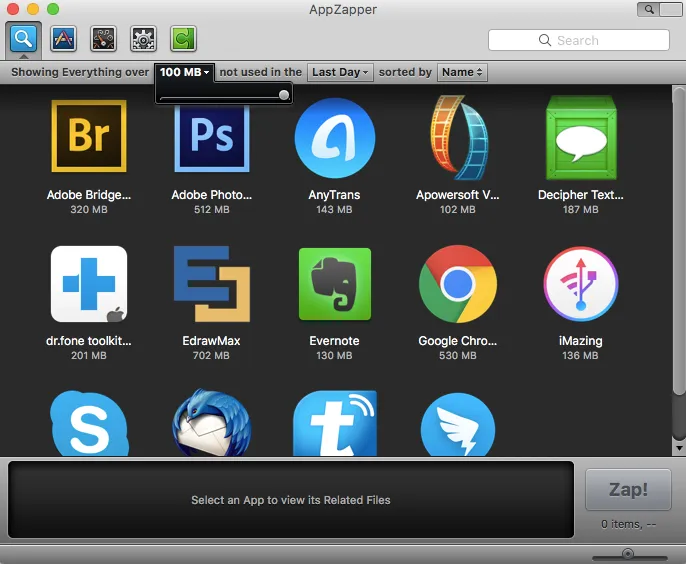Click the small magnifier toggle in title bar
This screenshot has height=564, width=686.
648,9
